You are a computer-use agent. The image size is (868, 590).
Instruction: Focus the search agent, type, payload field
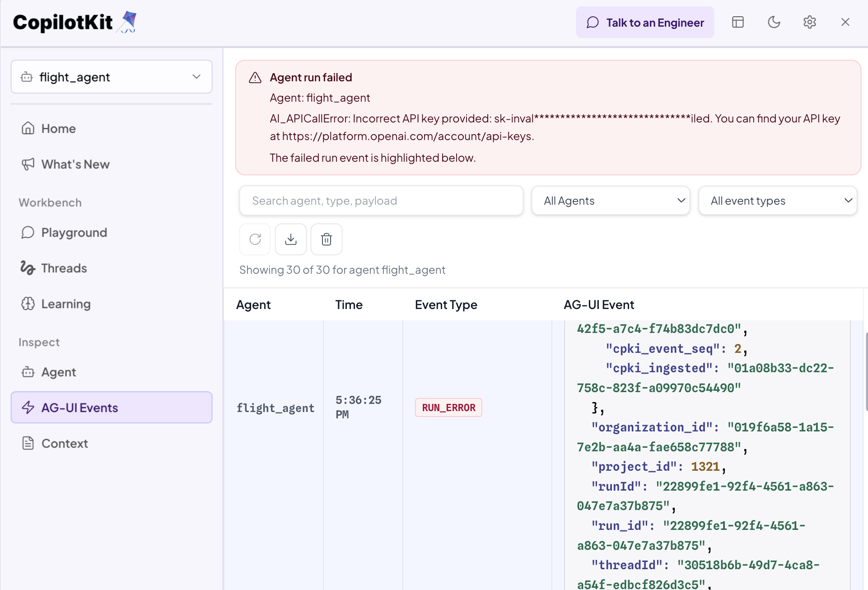pyautogui.click(x=381, y=201)
